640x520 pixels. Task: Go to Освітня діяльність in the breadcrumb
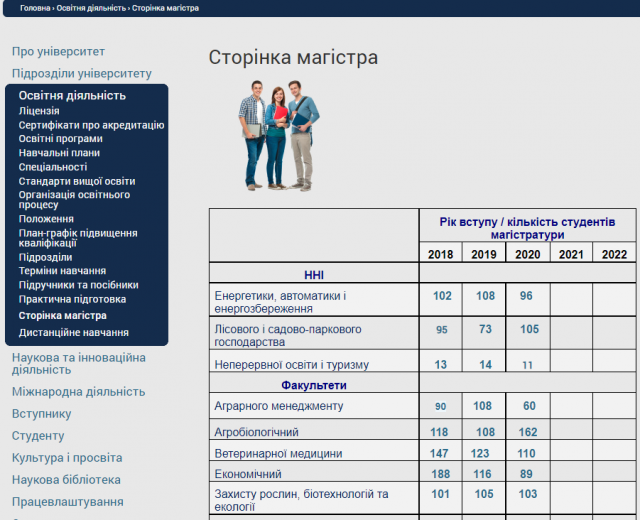click(x=91, y=8)
